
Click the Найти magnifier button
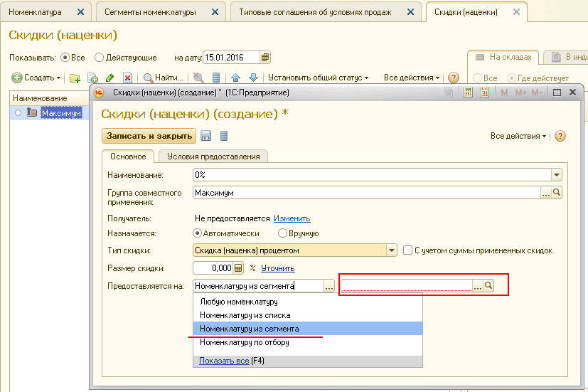(164, 78)
